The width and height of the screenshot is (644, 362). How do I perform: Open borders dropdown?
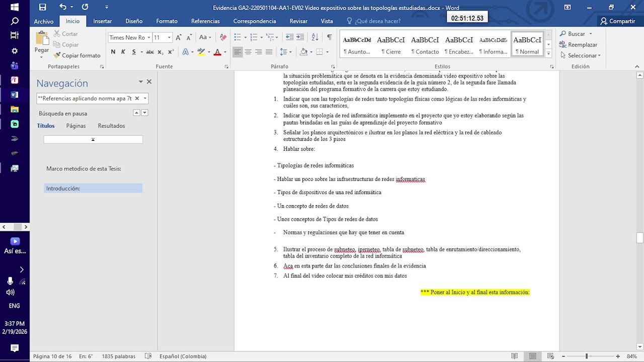(x=327, y=52)
